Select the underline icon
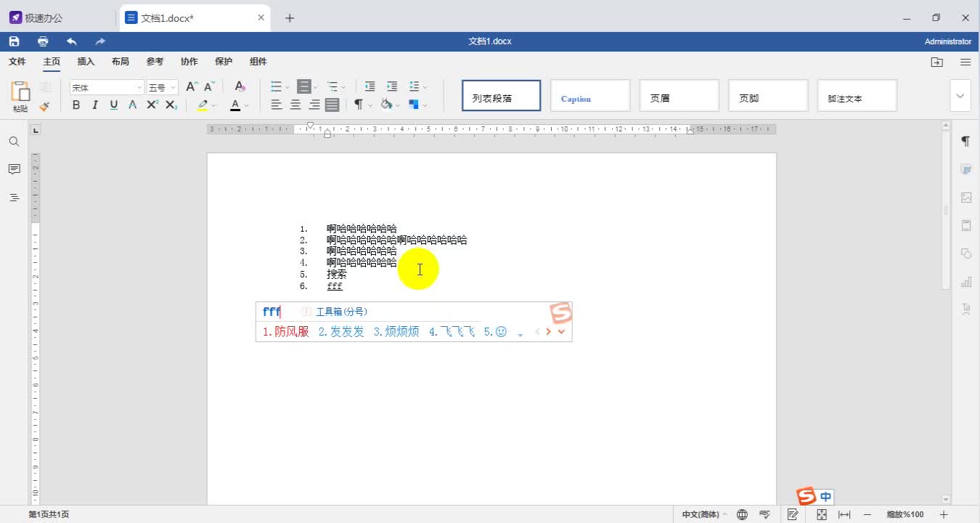 (x=114, y=105)
